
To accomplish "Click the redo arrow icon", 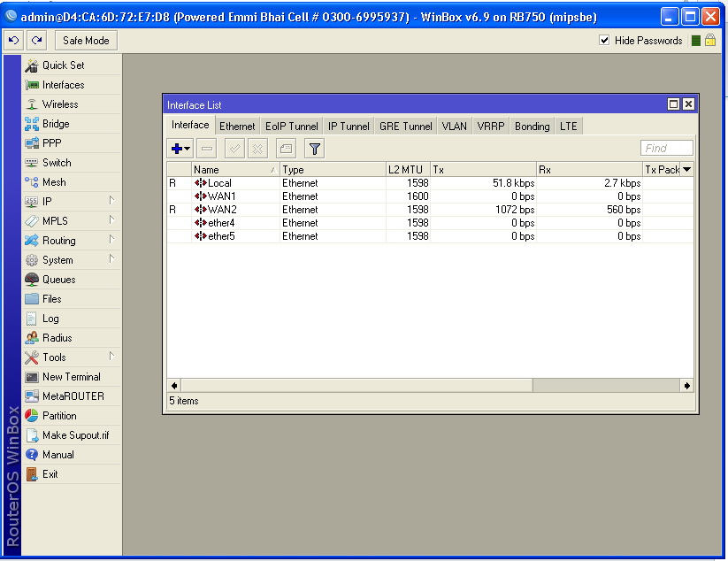I will tap(35, 40).
